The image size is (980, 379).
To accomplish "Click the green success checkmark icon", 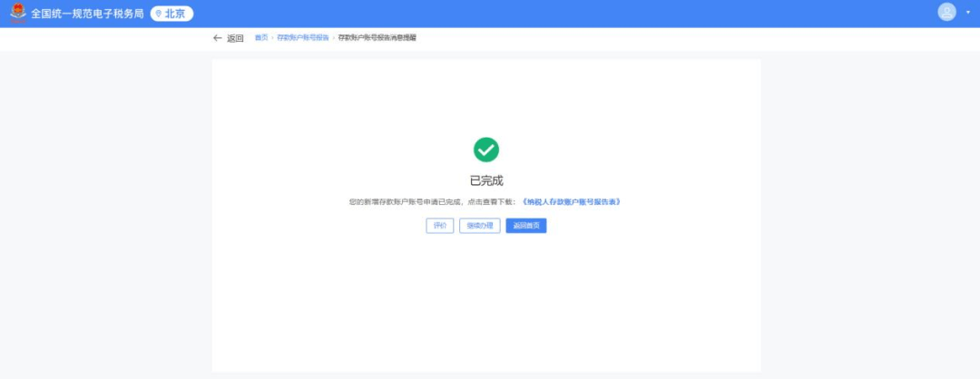I will tap(486, 150).
